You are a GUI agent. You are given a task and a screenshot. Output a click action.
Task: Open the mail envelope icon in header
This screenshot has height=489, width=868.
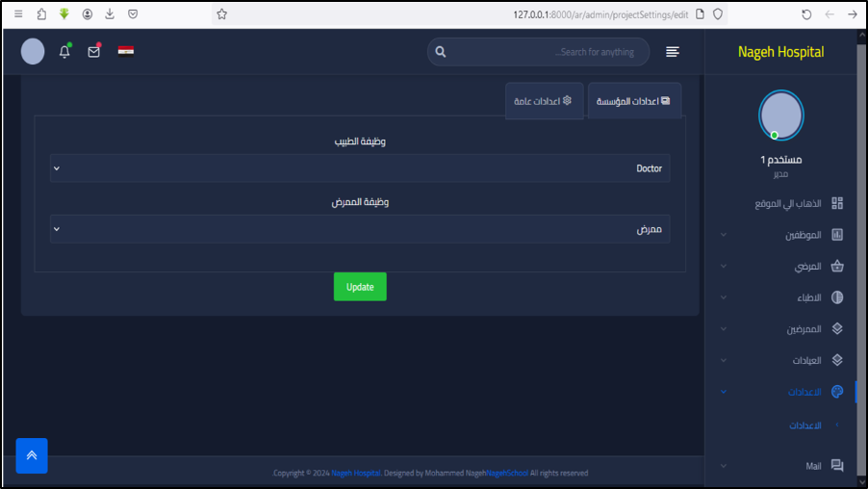point(94,52)
